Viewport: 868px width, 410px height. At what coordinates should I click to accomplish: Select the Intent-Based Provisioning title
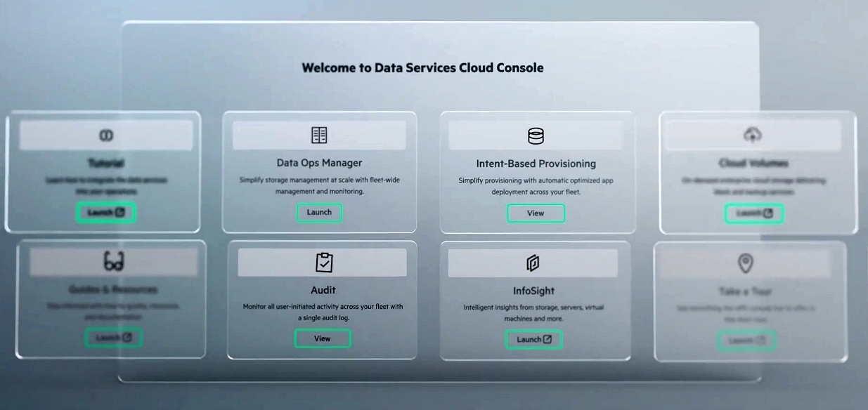pos(536,164)
